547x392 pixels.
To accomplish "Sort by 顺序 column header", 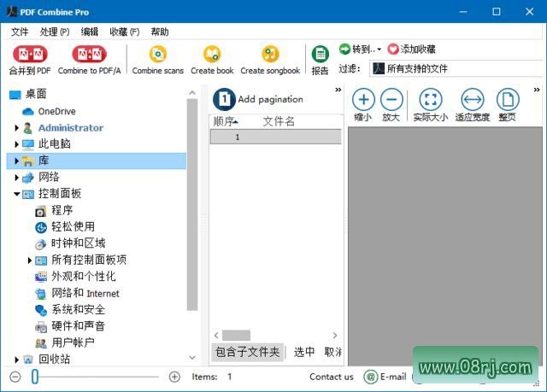I will click(x=226, y=121).
